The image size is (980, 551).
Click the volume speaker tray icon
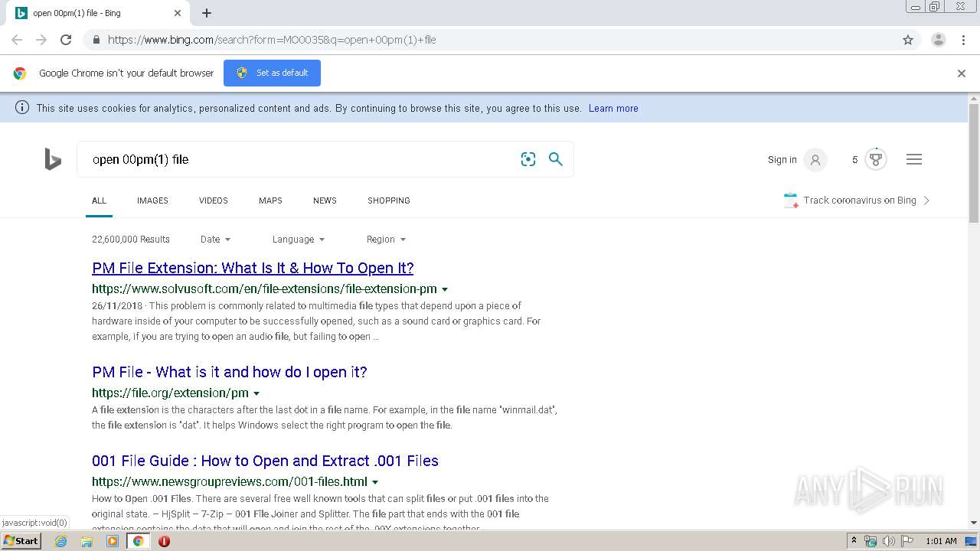(x=889, y=541)
